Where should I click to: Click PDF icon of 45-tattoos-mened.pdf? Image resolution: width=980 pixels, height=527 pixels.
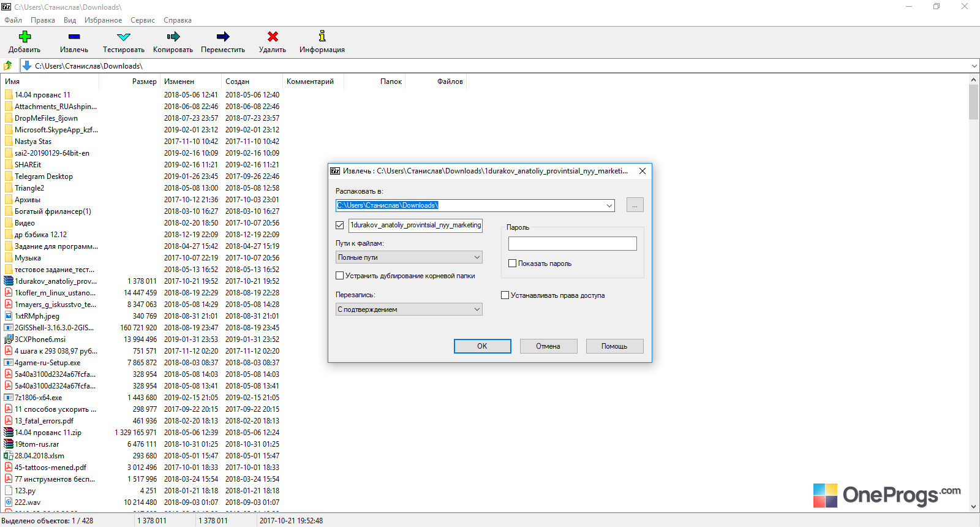coord(9,468)
